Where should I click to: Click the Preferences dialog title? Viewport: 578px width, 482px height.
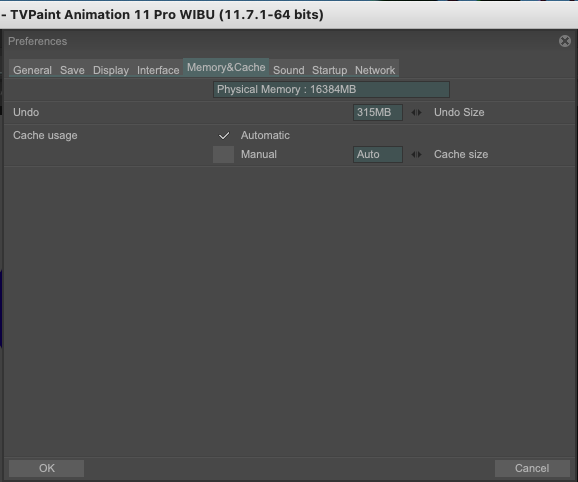coord(38,41)
